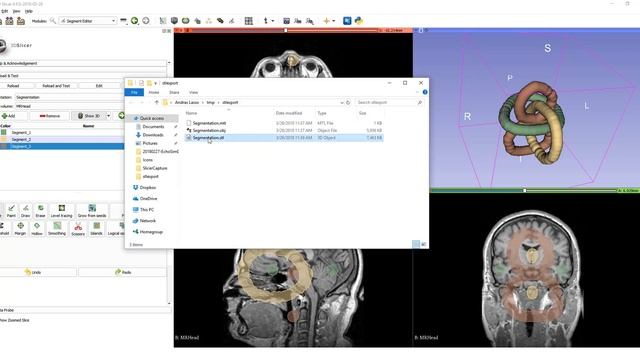The height and width of the screenshot is (360, 640).
Task: Select the Margin effect
Action: [x=20, y=229]
